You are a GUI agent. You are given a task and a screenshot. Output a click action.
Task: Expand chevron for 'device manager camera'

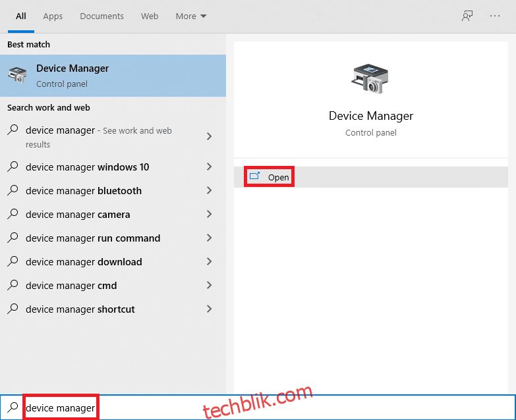[209, 214]
